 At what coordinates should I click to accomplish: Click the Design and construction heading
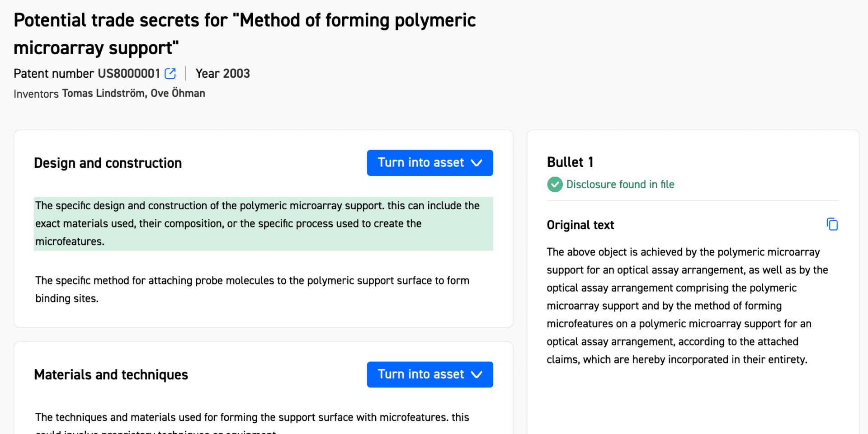[108, 163]
